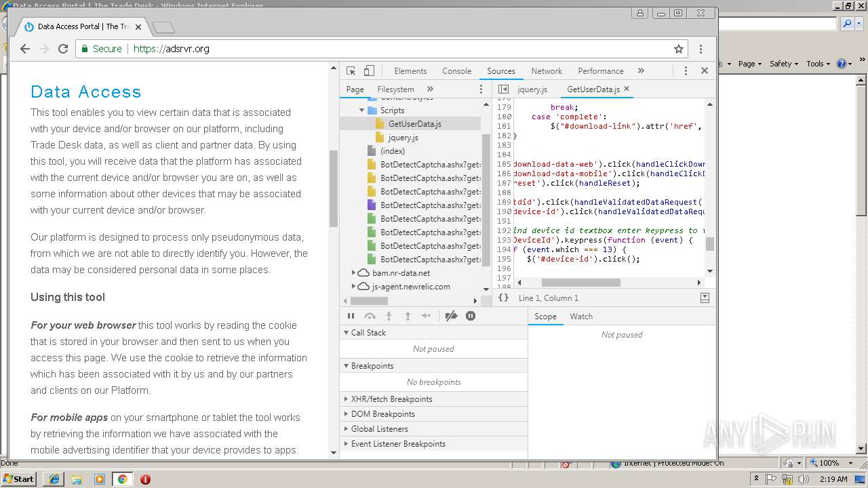Show more navigator tabs chevron
The image size is (868, 488).
(x=430, y=89)
